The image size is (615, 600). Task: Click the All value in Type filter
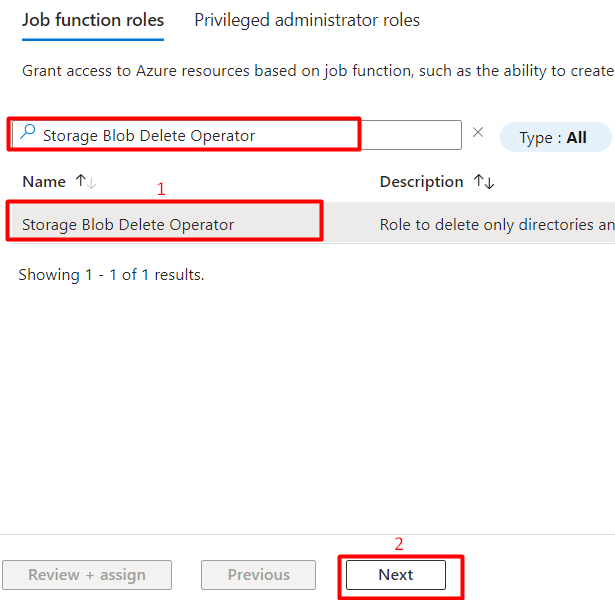point(576,137)
